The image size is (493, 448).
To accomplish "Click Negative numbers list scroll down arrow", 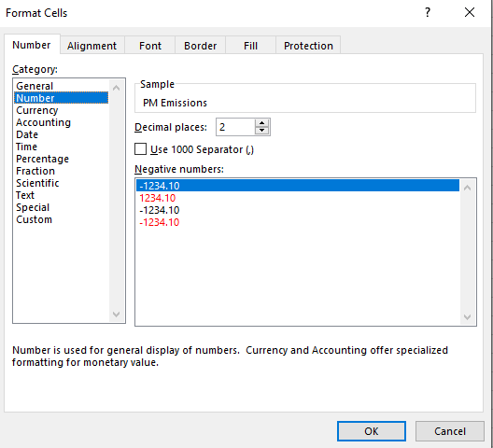I will click(467, 317).
